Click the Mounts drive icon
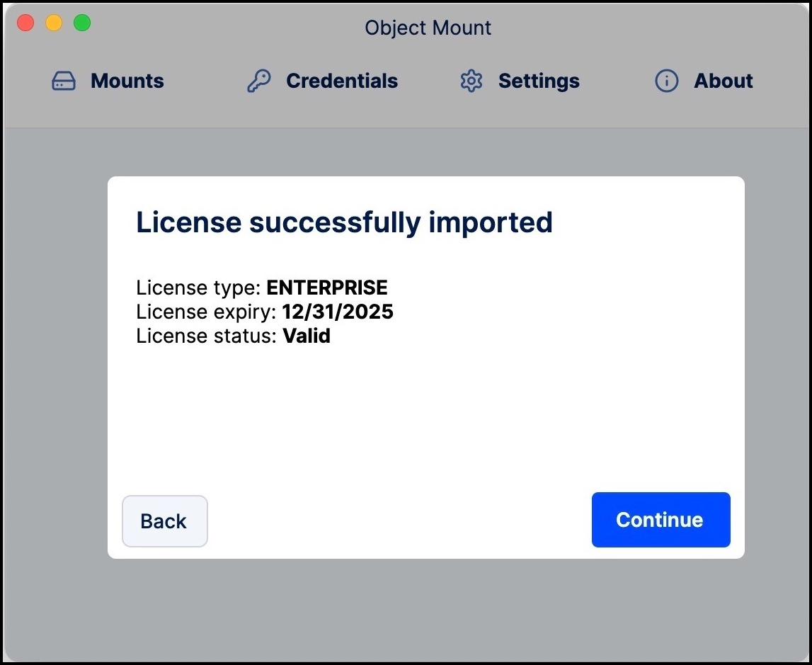812x665 pixels. coord(64,81)
